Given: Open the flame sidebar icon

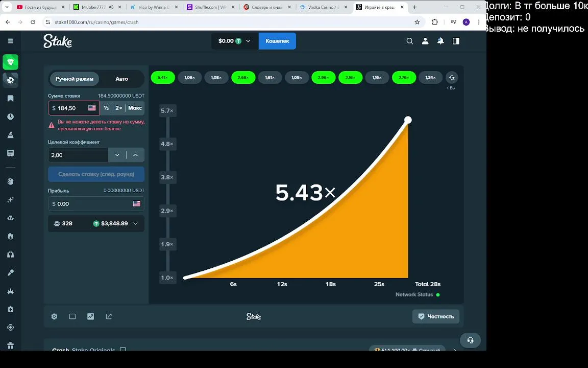Looking at the screenshot, I should pyautogui.click(x=11, y=236).
